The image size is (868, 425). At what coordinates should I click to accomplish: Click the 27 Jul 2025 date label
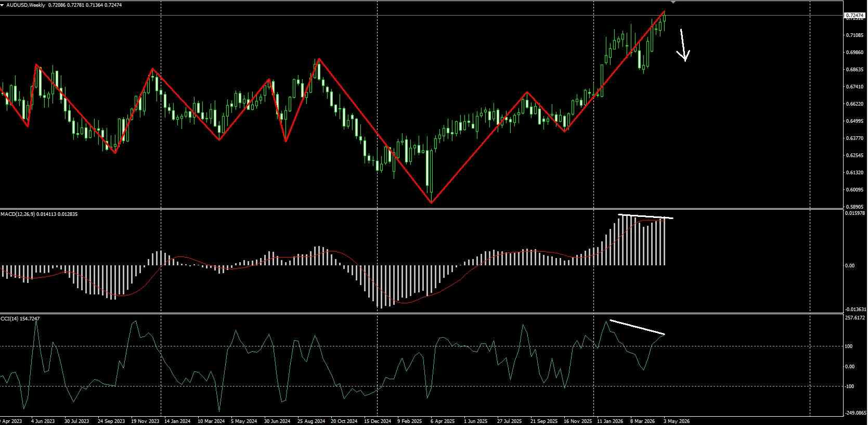click(509, 421)
